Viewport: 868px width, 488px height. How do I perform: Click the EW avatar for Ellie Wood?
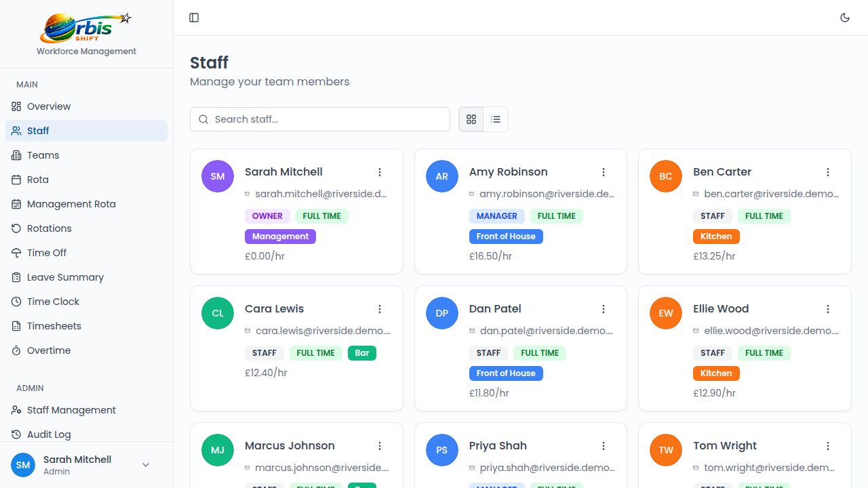point(666,313)
